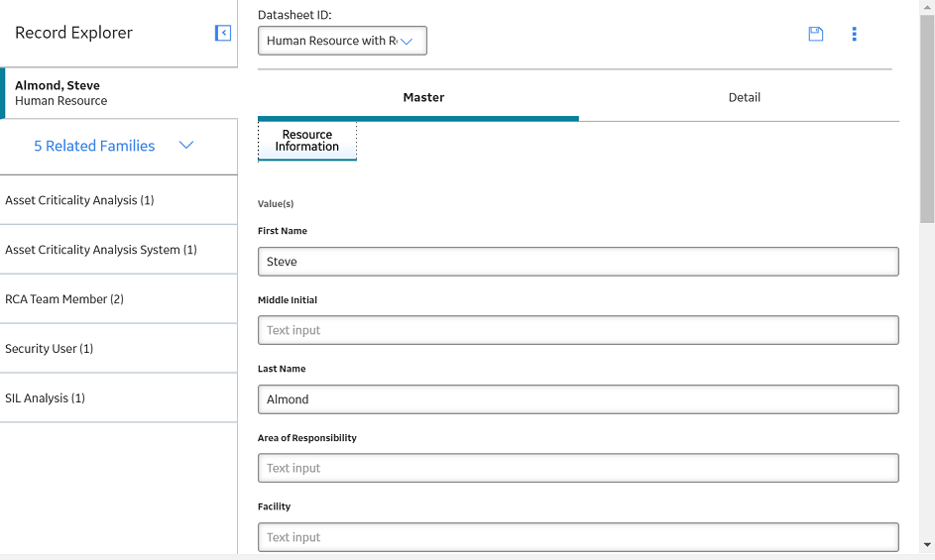Click the Middle Initial text input
Screen dimensions: 935x560
[578, 330]
